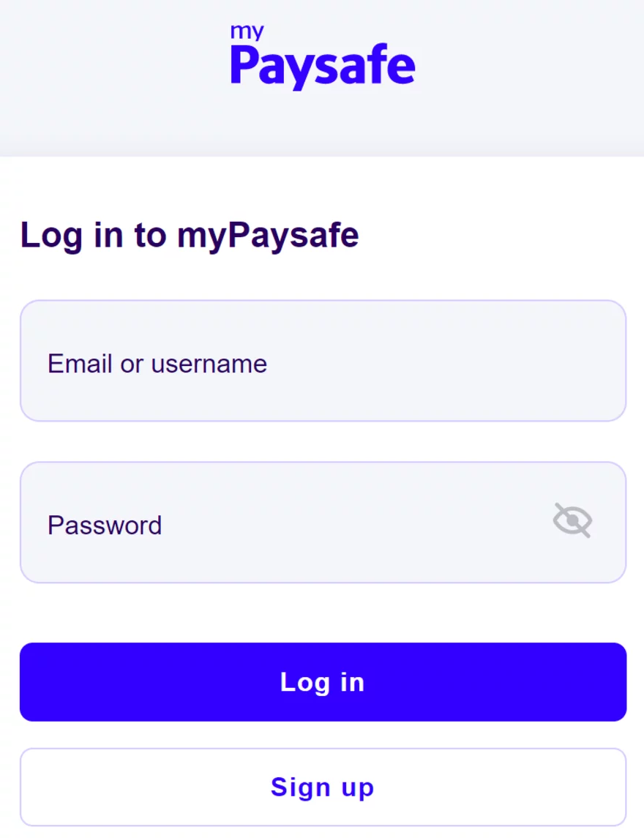Viewport: 644px width, 838px height.
Task: Click the 'Log in to myPaysafe' heading
Action: pos(190,235)
